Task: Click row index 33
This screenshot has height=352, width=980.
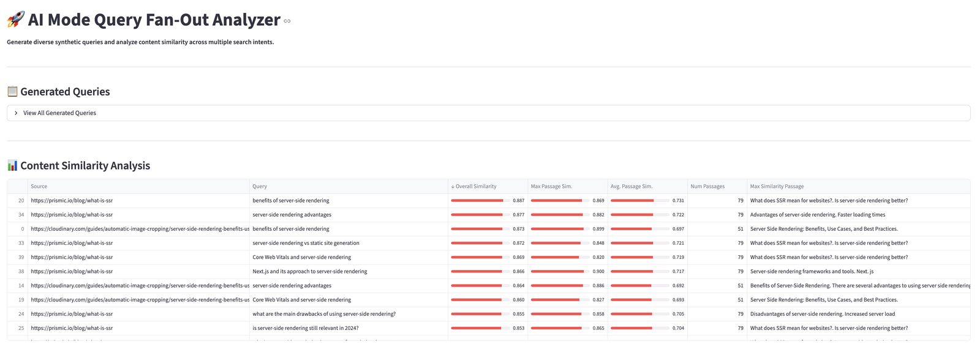Action: coord(21,243)
